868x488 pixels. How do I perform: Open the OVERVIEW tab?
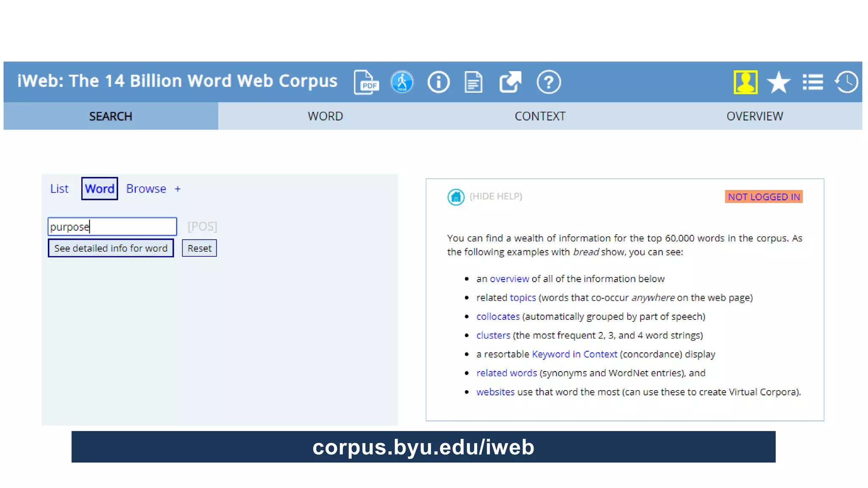tap(754, 116)
